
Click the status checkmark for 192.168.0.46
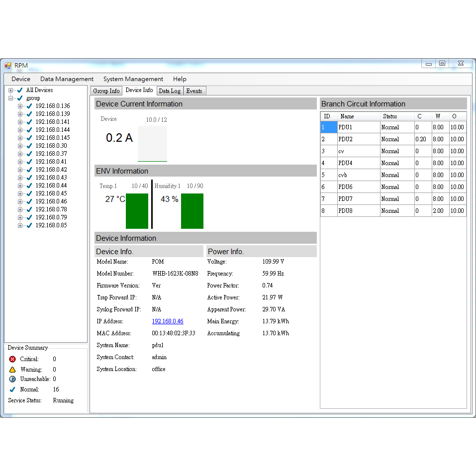click(x=29, y=201)
